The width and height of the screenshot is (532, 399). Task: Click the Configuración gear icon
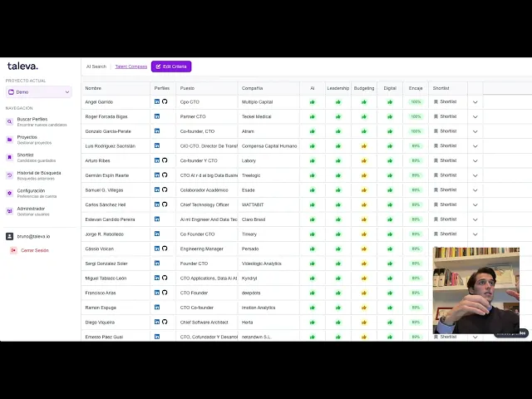9,193
